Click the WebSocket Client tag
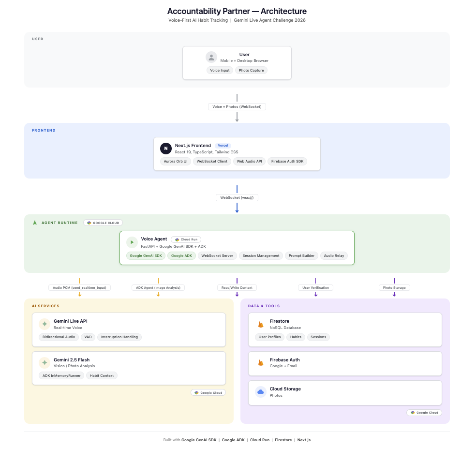Viewport: 476px width, 463px height. click(x=212, y=161)
